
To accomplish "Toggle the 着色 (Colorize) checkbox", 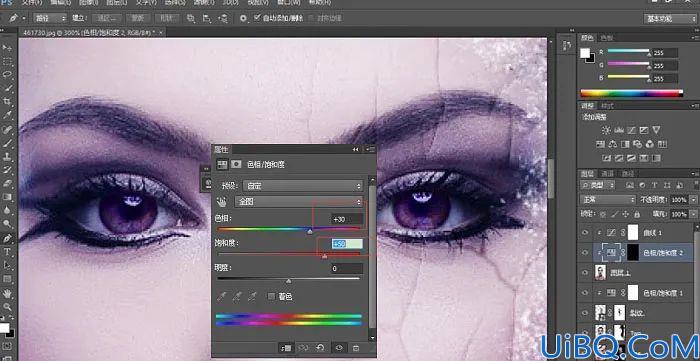I will pos(271,296).
